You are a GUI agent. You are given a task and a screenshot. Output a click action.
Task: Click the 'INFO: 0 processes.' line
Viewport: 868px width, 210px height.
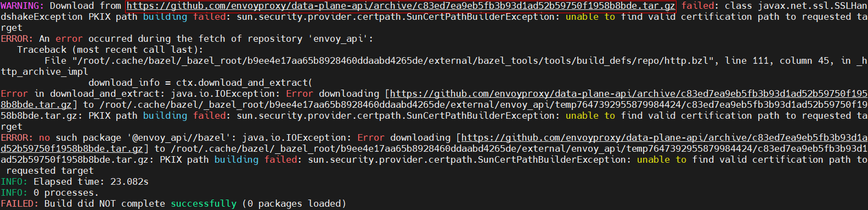[x=50, y=193]
